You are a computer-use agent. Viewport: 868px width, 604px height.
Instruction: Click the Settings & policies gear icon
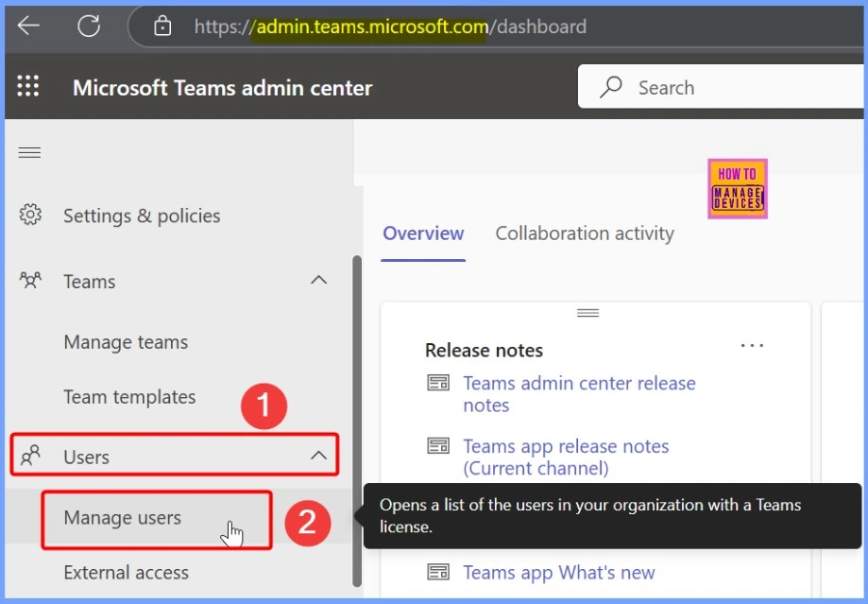[30, 215]
